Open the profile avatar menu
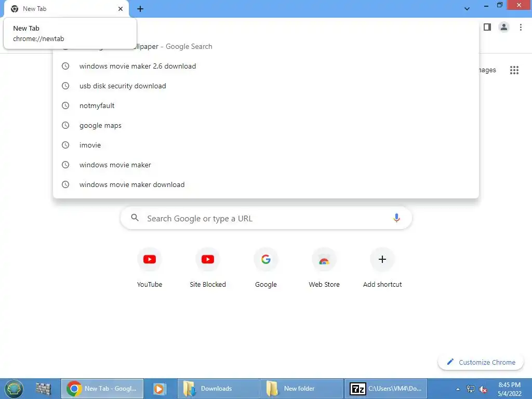The height and width of the screenshot is (399, 532). (x=504, y=27)
